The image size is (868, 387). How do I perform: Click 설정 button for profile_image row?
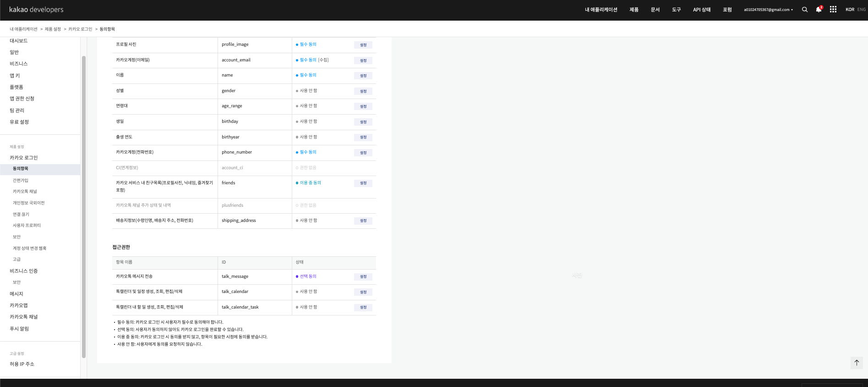pos(363,45)
